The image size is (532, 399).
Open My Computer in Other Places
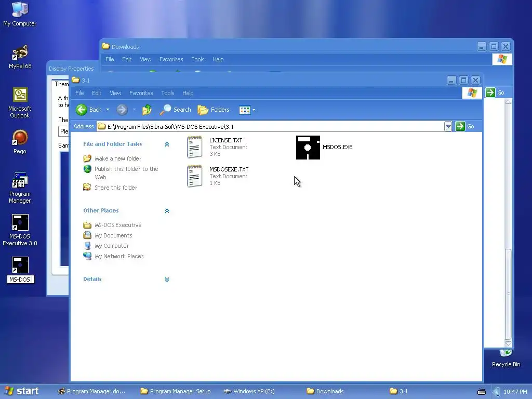(112, 246)
